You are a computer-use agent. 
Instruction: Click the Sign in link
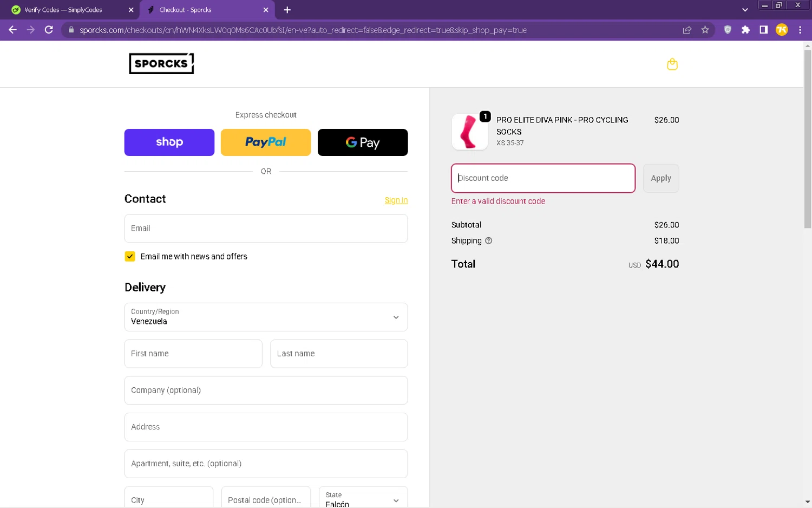396,200
